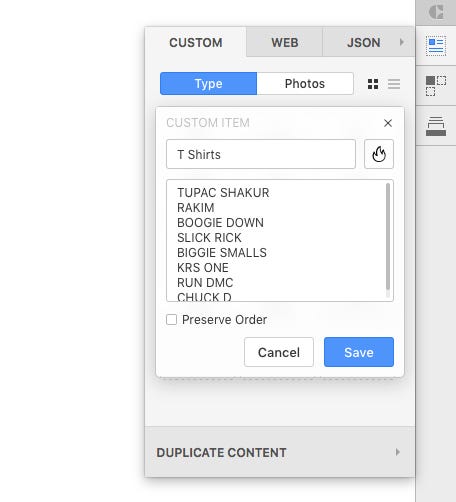Click the BOOGIE DOWN entry

[220, 223]
